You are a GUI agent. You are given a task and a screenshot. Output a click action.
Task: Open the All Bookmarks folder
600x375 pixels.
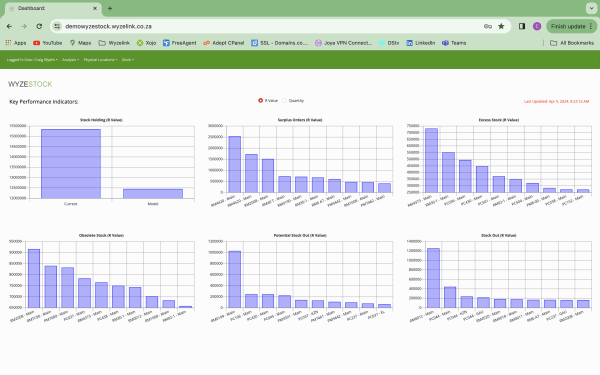(572, 43)
